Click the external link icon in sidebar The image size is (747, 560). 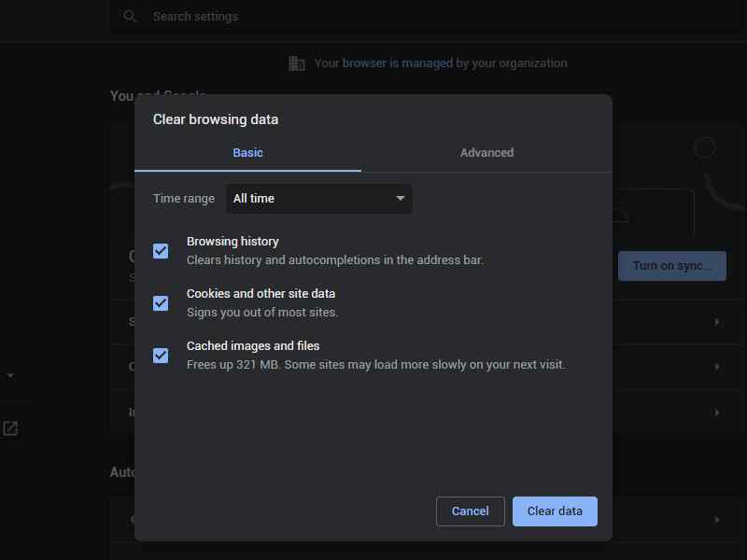[x=10, y=428]
